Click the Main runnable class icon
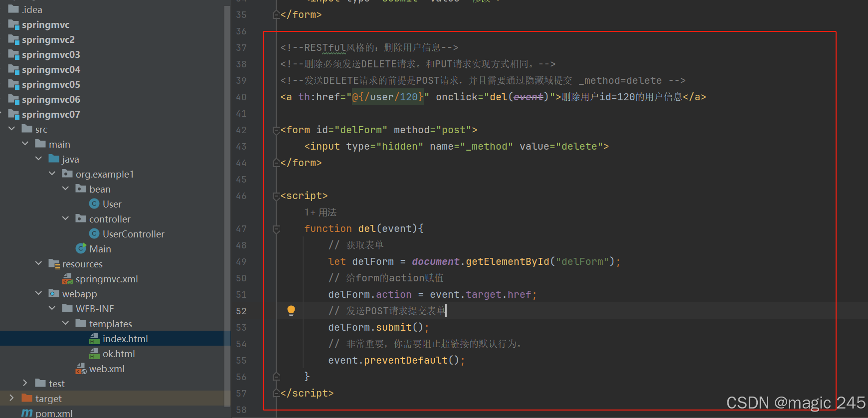Screen dimensions: 868x418 tap(81, 248)
